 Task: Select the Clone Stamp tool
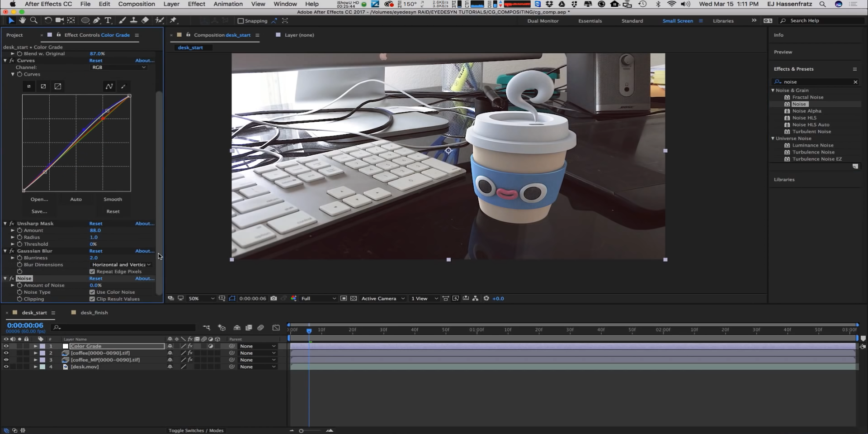[x=133, y=20]
